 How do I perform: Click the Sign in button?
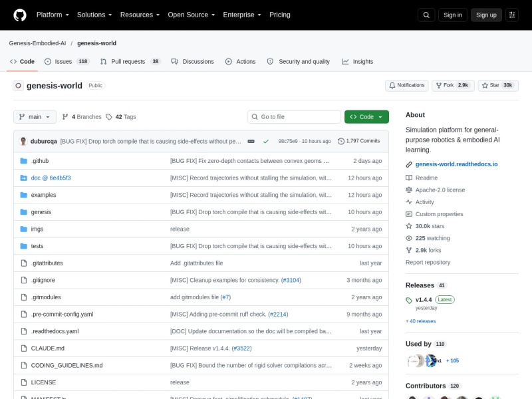point(453,15)
